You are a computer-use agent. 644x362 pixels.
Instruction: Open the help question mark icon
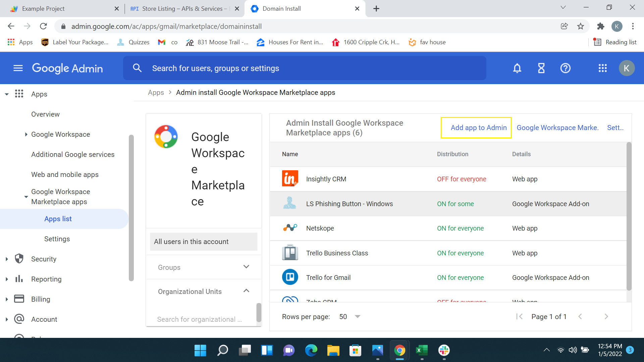click(x=566, y=68)
